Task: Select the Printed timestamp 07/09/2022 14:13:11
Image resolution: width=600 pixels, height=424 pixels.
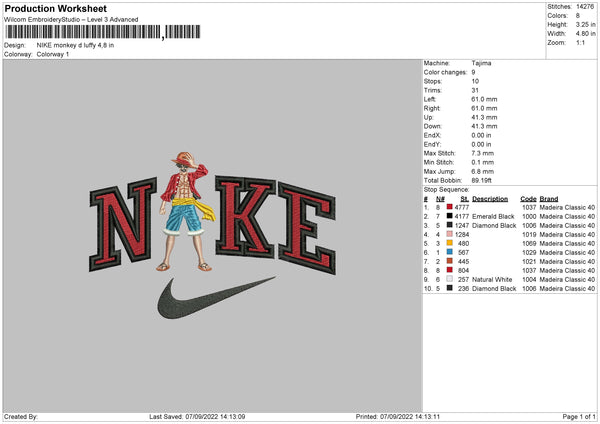Action: point(410,417)
